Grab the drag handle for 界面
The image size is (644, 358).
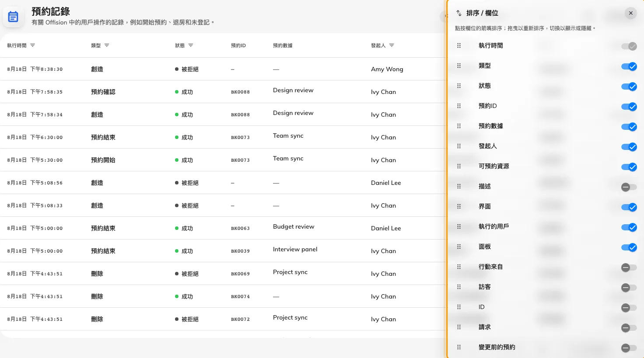click(459, 206)
